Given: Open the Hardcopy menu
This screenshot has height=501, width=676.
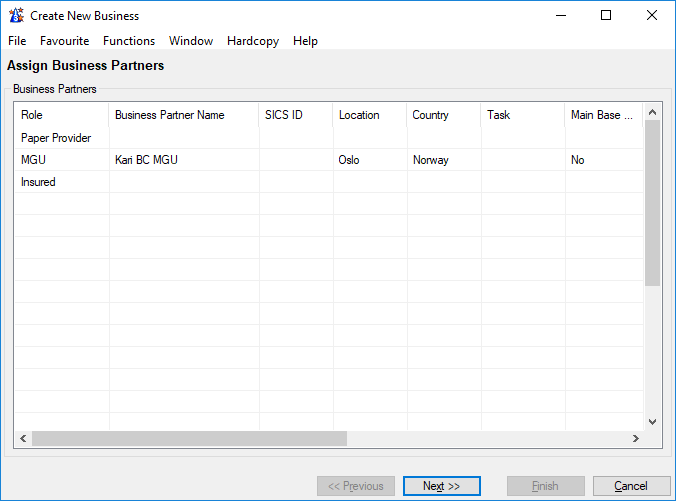Looking at the screenshot, I should 253,41.
